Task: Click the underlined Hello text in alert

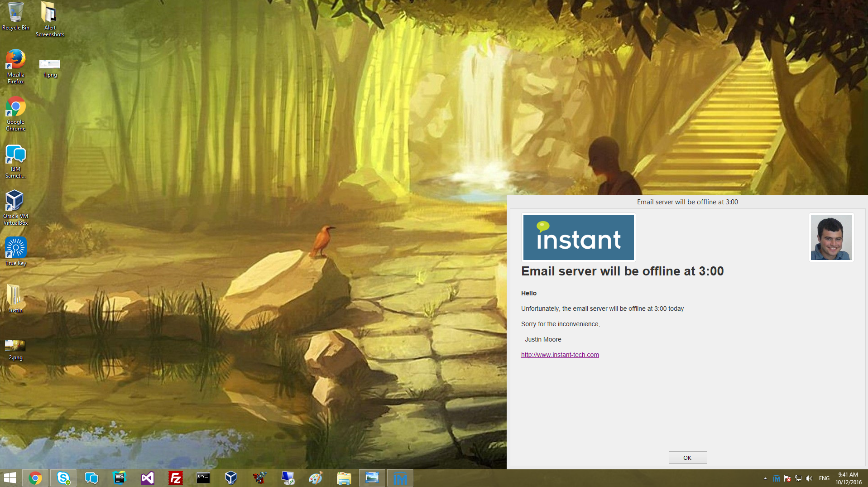Action: [528, 293]
